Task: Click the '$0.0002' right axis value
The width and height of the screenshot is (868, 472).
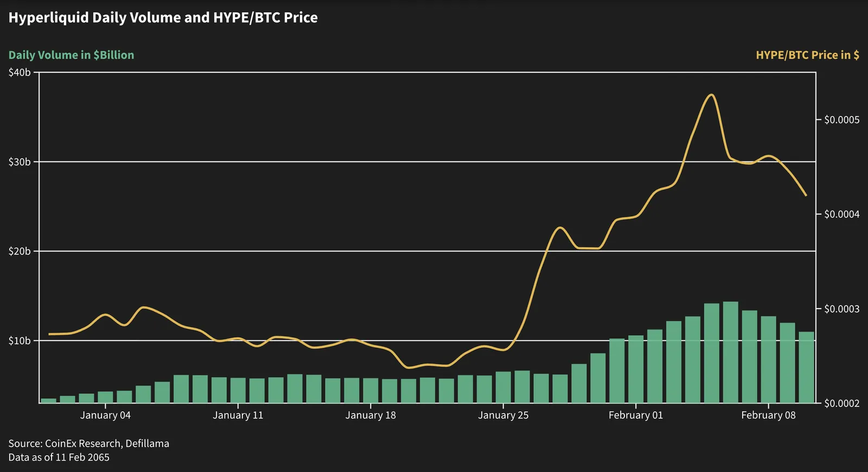Action: [x=841, y=403]
